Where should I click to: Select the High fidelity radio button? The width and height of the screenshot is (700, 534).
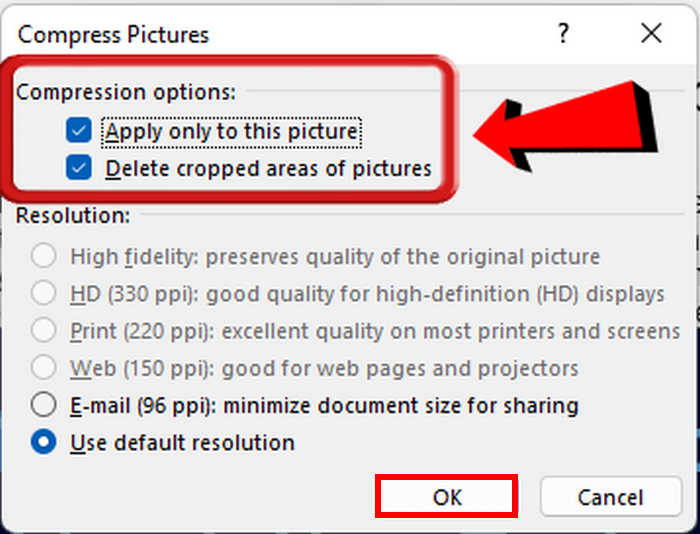pos(43,256)
